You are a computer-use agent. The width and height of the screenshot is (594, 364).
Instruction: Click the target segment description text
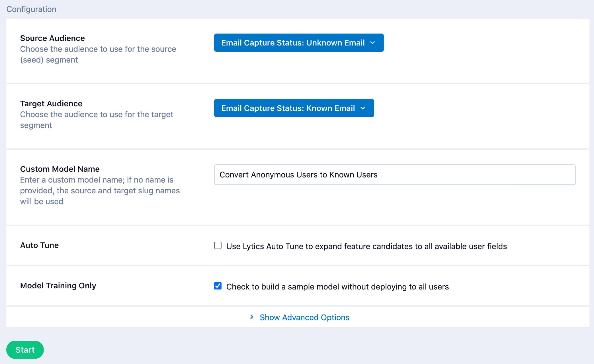(x=96, y=120)
